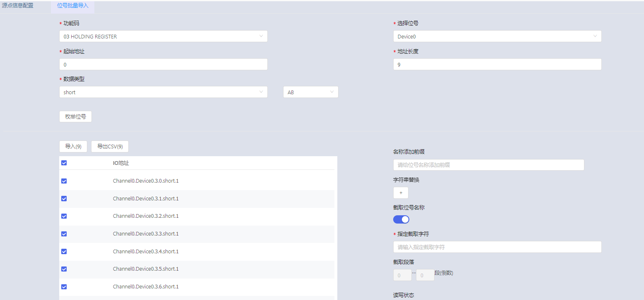The width and height of the screenshot is (644, 300).
Task: Click the 地址长度 input field
Action: point(497,64)
